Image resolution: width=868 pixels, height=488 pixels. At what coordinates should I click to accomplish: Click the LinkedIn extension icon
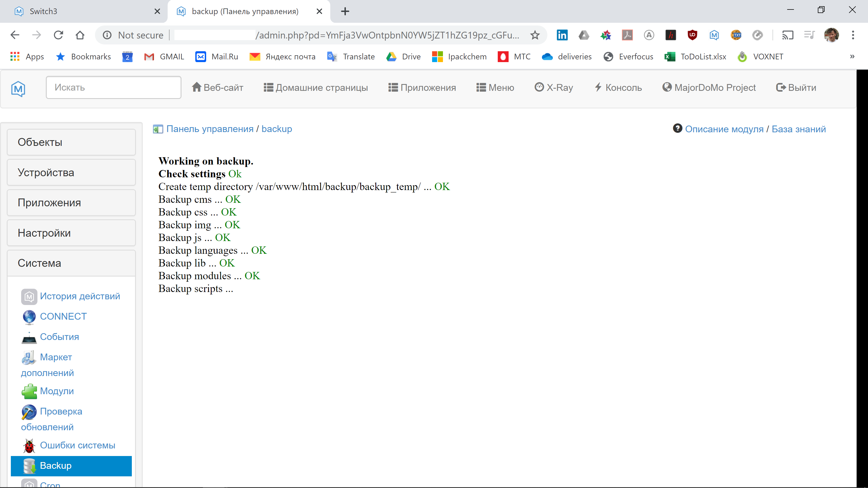pyautogui.click(x=562, y=35)
